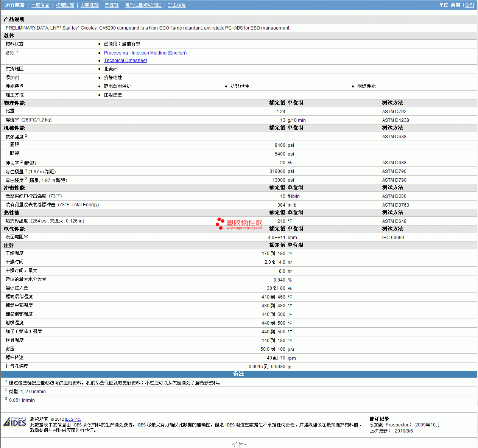
Task: Select the 4.0E+11 surface resistivity value
Action: [x=277, y=238]
